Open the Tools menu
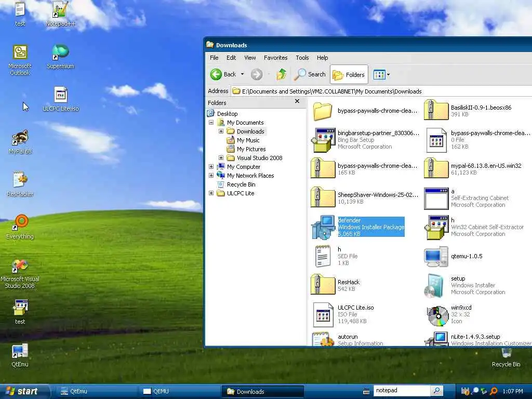532x399 pixels. pyautogui.click(x=302, y=58)
